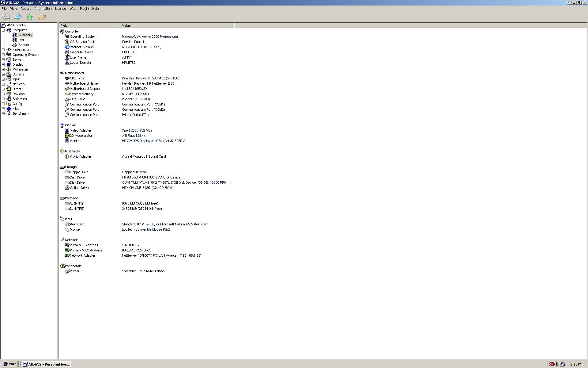Expand the Software tree node
Image resolution: width=588 pixels, height=368 pixels.
pos(3,99)
